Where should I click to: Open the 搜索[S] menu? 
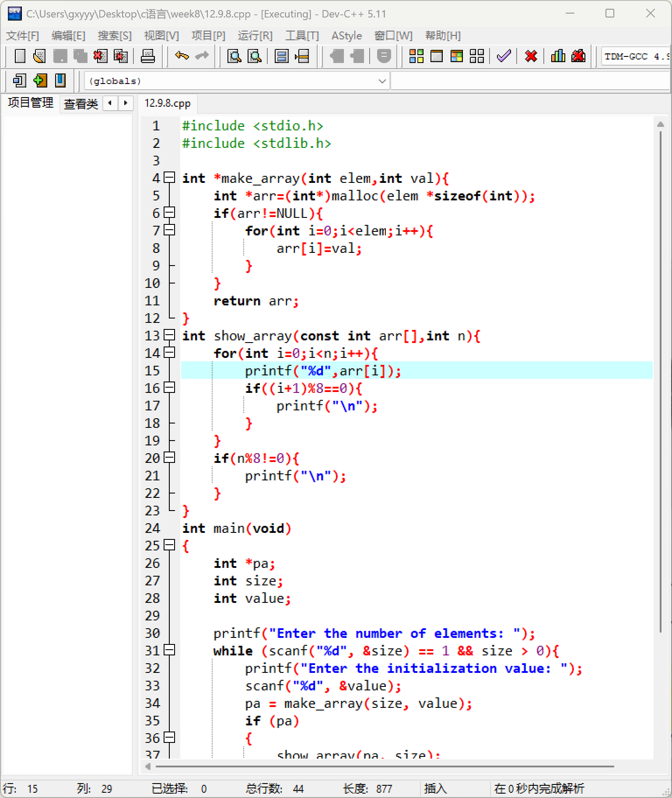(x=115, y=36)
